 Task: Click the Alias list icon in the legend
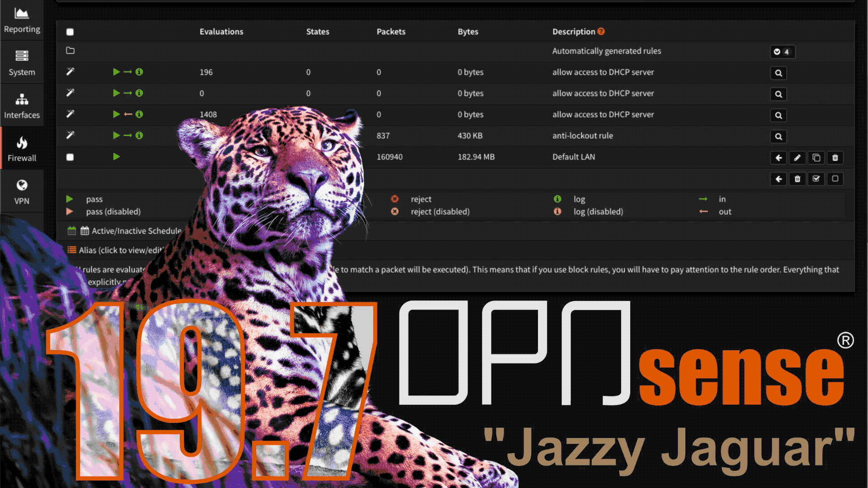pos(71,249)
